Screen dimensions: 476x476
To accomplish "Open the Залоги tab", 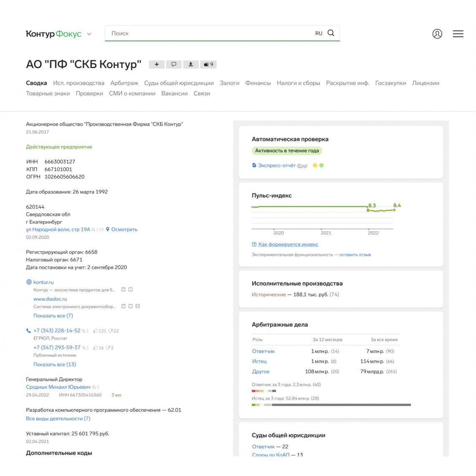I will click(x=230, y=83).
